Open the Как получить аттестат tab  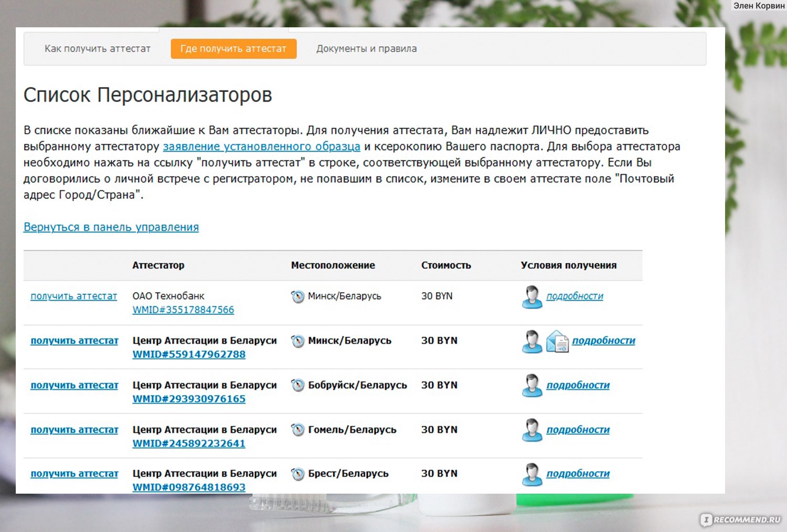click(x=98, y=49)
